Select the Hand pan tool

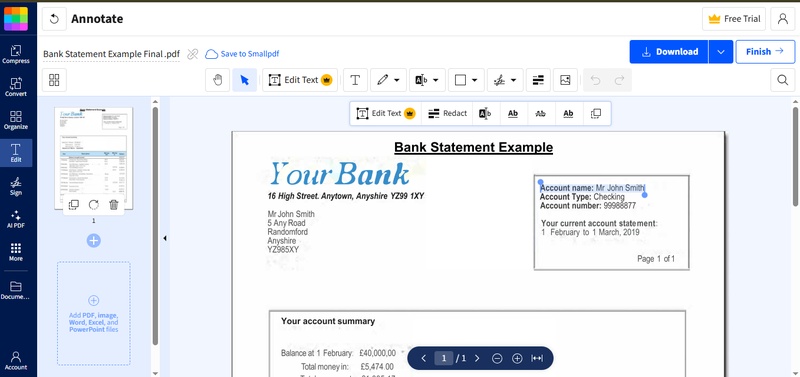pos(218,80)
